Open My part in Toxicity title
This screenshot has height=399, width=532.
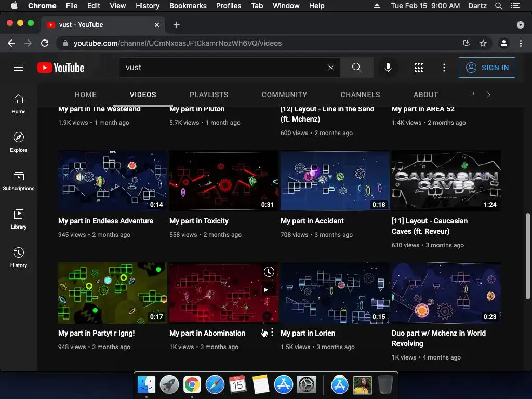199,221
